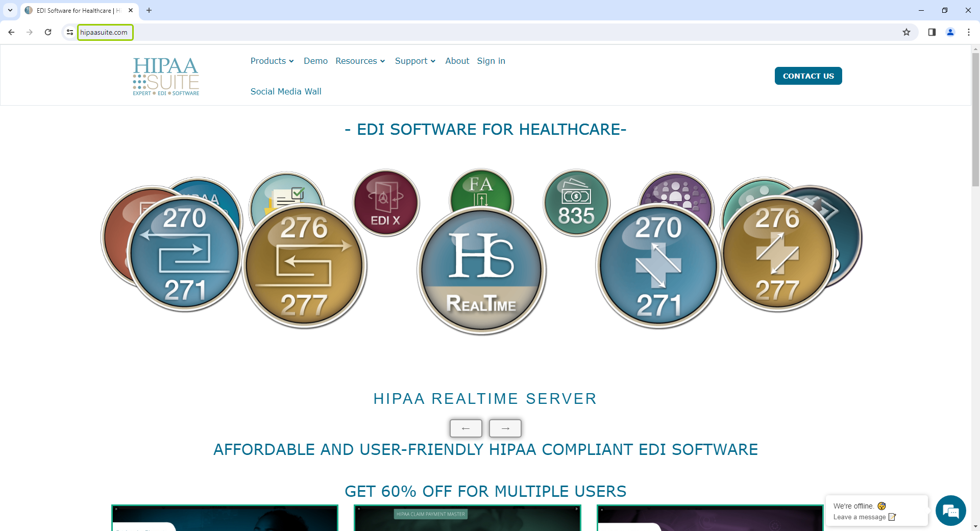Screen dimensions: 980x531
Task: Go back to previous page
Action: 11,32
